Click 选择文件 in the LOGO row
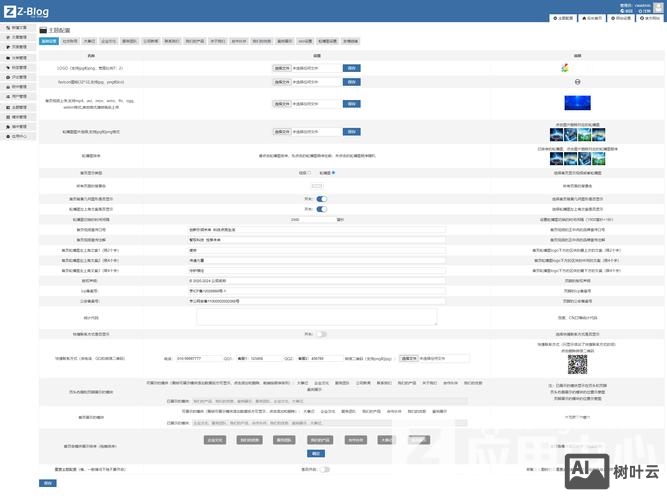Screen dimensions: 667x500 click(282, 68)
